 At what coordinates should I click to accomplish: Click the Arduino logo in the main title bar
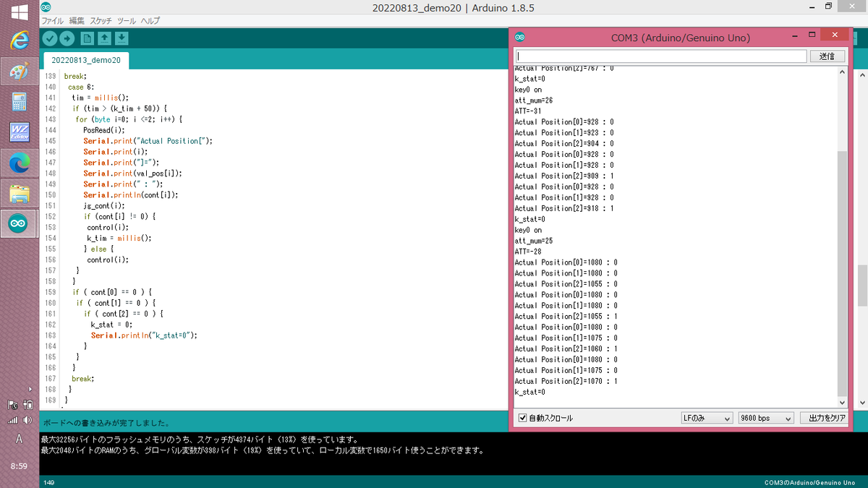click(46, 8)
